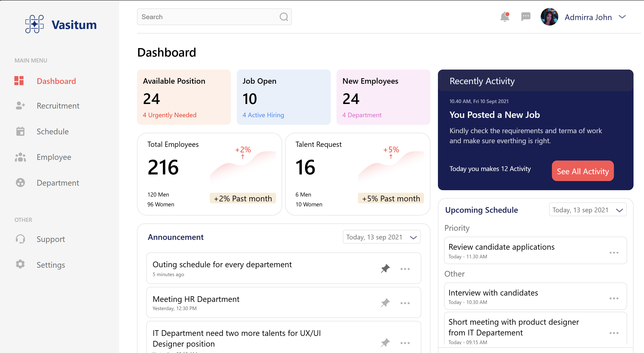Open more options for Outing schedule announcement
This screenshot has height=353, width=644.
pos(405,269)
